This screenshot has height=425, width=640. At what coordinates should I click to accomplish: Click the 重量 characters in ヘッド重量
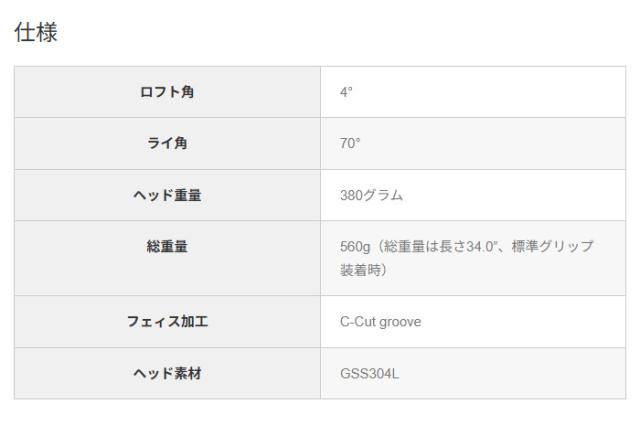pos(188,195)
